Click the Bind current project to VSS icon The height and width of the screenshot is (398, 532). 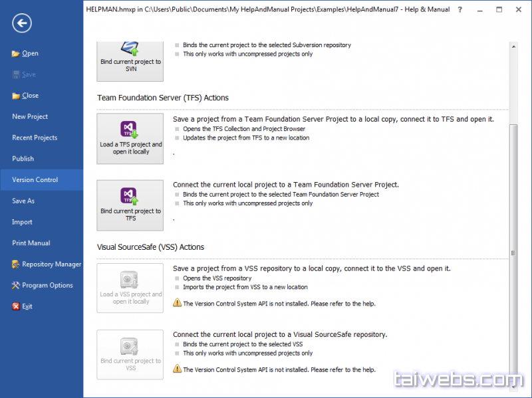[x=130, y=346]
